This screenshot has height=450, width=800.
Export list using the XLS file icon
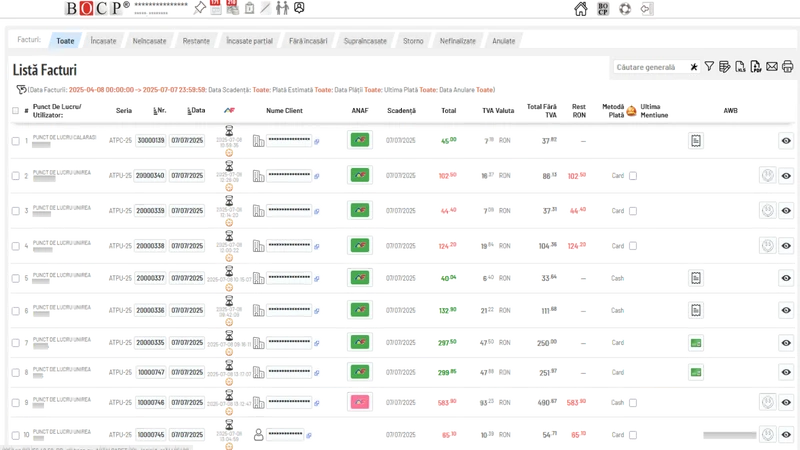[x=740, y=66]
